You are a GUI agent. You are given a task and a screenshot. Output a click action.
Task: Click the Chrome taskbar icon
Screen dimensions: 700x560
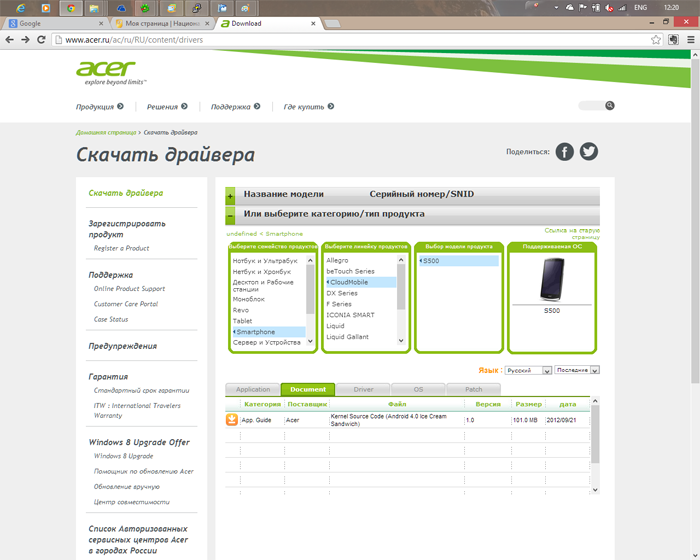click(71, 8)
